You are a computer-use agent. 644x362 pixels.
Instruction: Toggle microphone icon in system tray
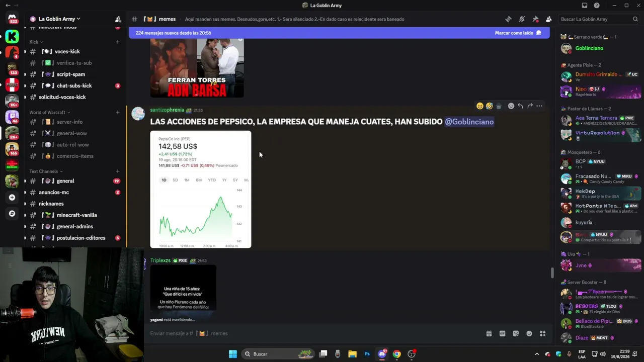tap(569, 354)
